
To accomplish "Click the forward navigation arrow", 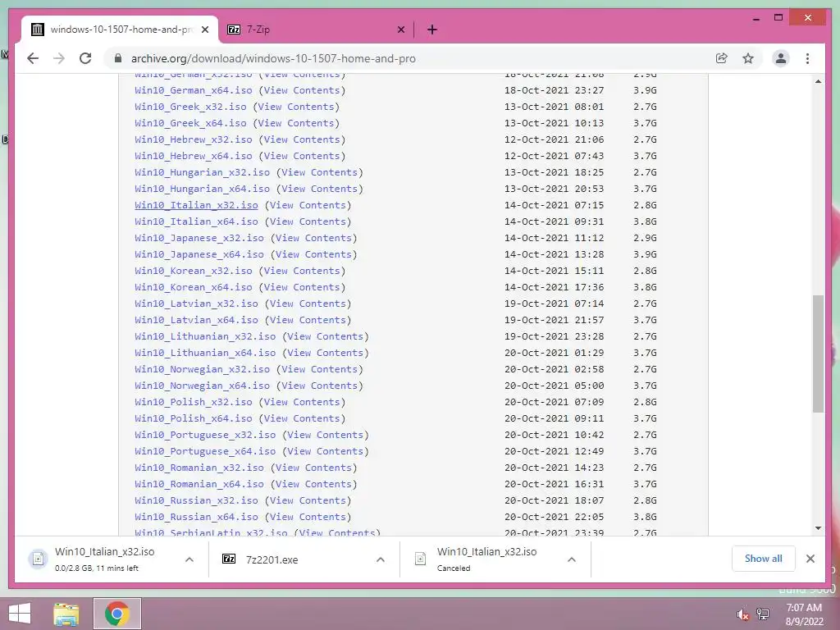I will click(x=59, y=58).
